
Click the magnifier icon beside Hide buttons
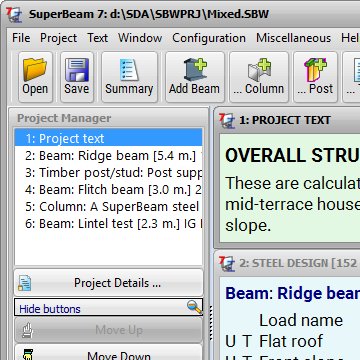(194, 307)
